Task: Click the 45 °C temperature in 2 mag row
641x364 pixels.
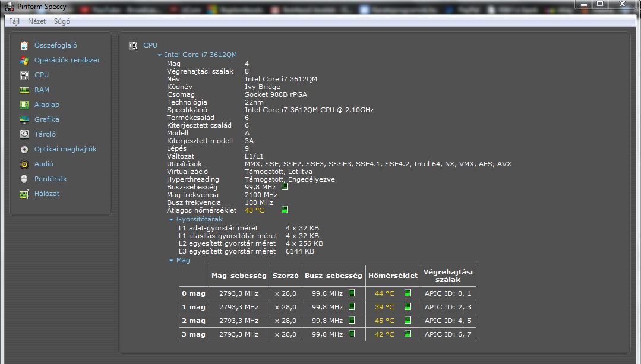Action: coord(385,321)
